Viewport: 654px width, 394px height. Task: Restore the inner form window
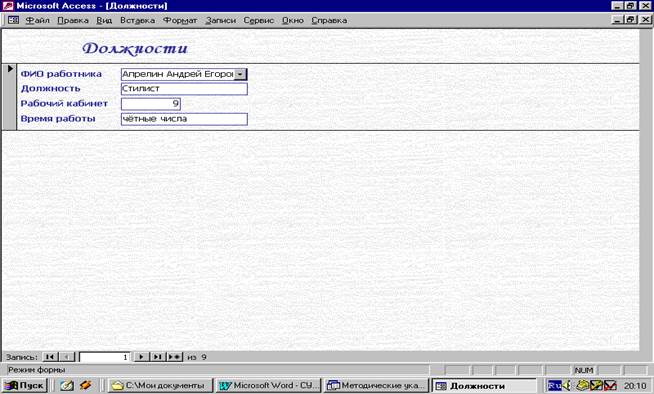631,20
